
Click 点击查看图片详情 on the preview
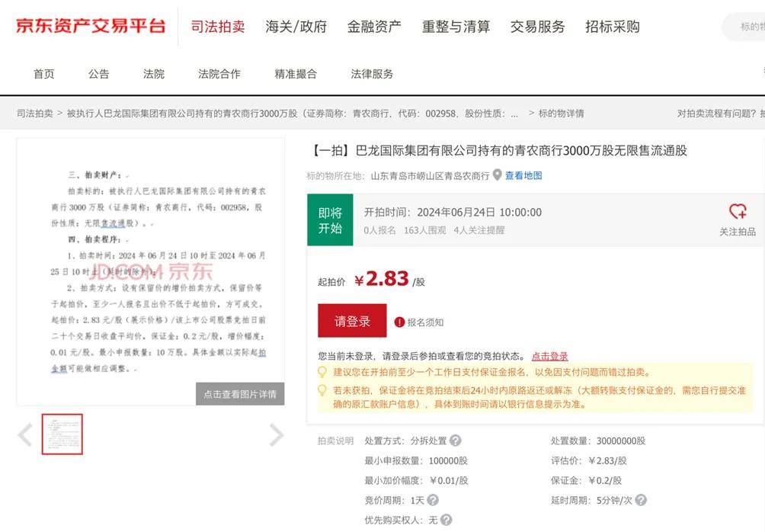(240, 394)
